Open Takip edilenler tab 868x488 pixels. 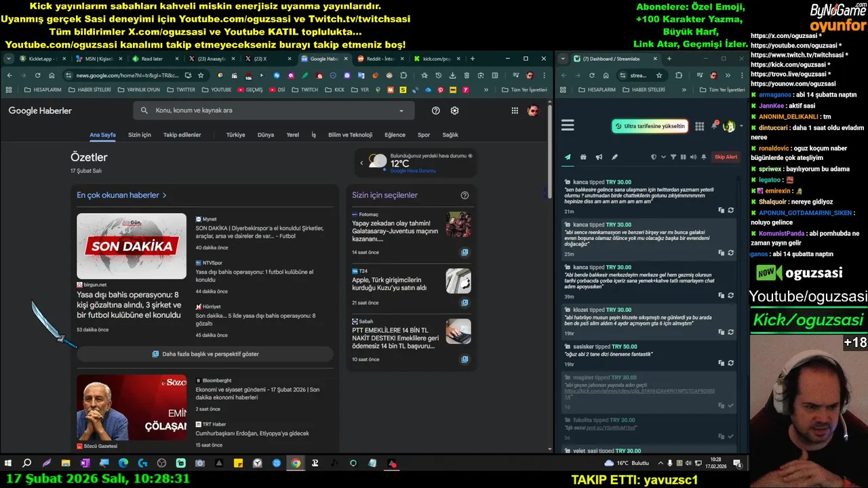[182, 135]
